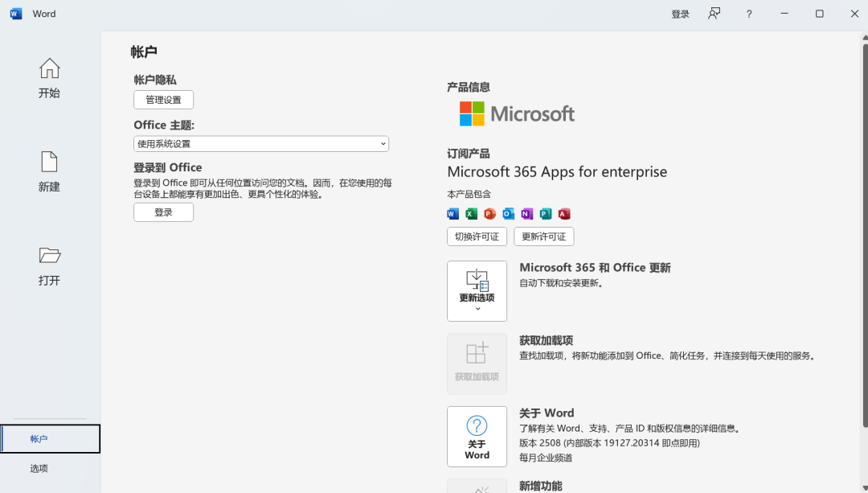Click the Excel icon in product list
The height and width of the screenshot is (493, 868).
471,214
